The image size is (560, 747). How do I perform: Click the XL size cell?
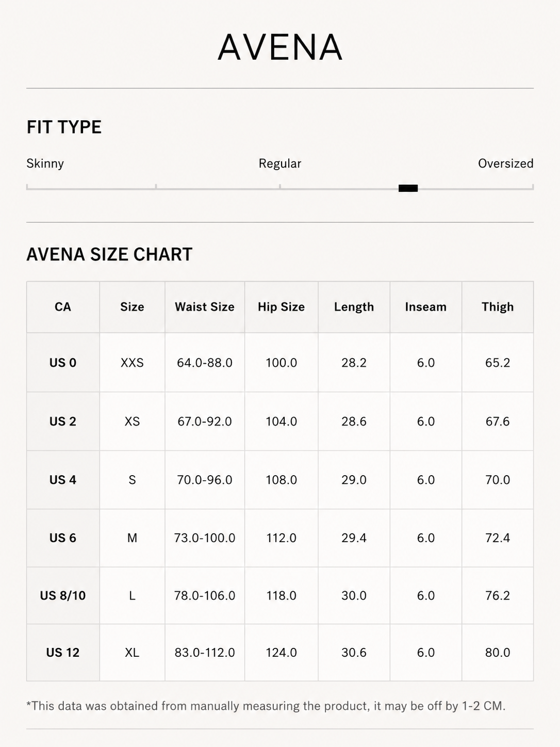click(132, 653)
